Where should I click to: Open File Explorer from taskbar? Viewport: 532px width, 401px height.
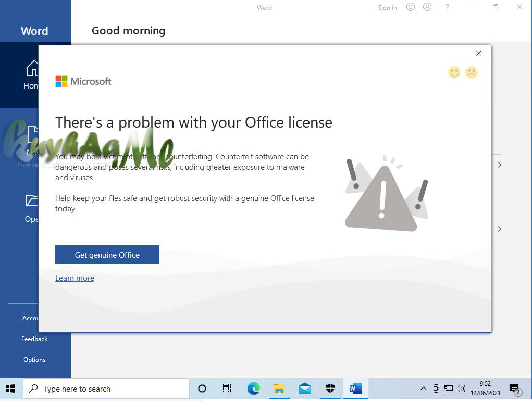click(279, 389)
